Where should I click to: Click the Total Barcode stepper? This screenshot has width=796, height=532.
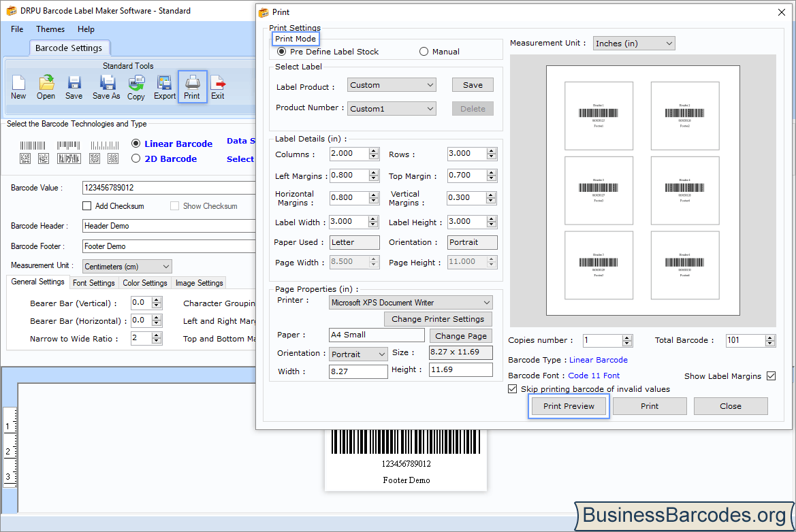[770, 341]
